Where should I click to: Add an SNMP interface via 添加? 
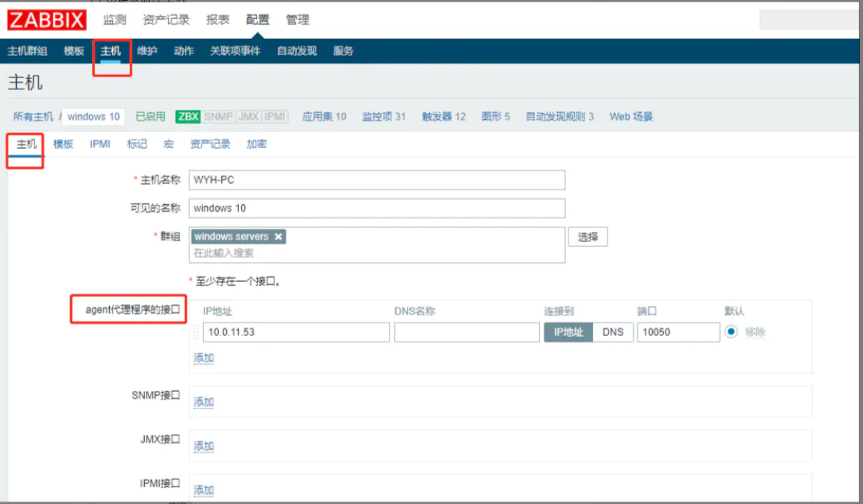click(204, 402)
